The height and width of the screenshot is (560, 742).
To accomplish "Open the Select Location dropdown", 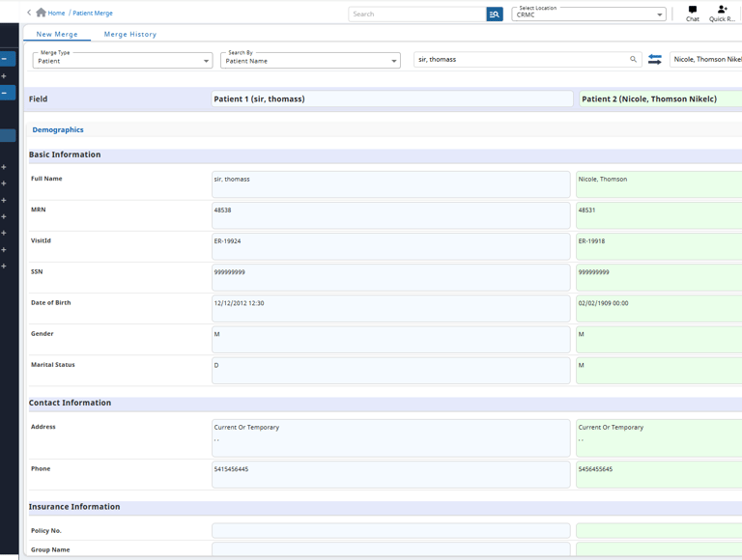I will (589, 14).
